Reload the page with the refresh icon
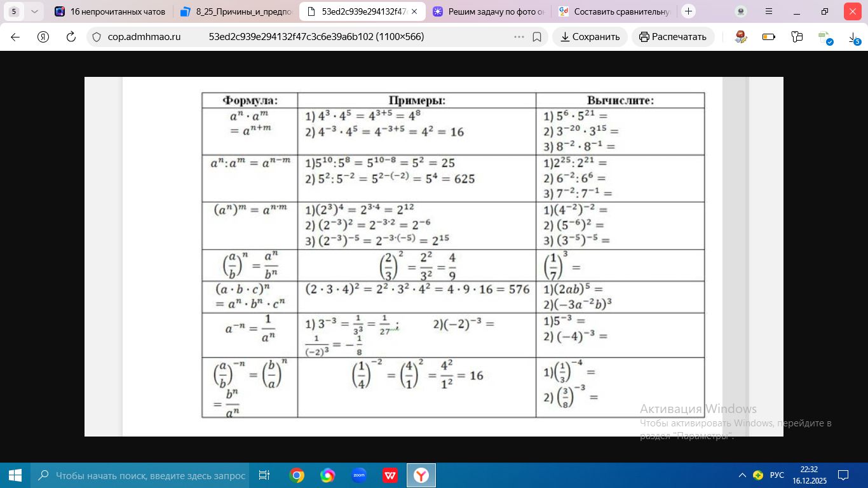Screen dimensions: 868x488 pos(71,37)
